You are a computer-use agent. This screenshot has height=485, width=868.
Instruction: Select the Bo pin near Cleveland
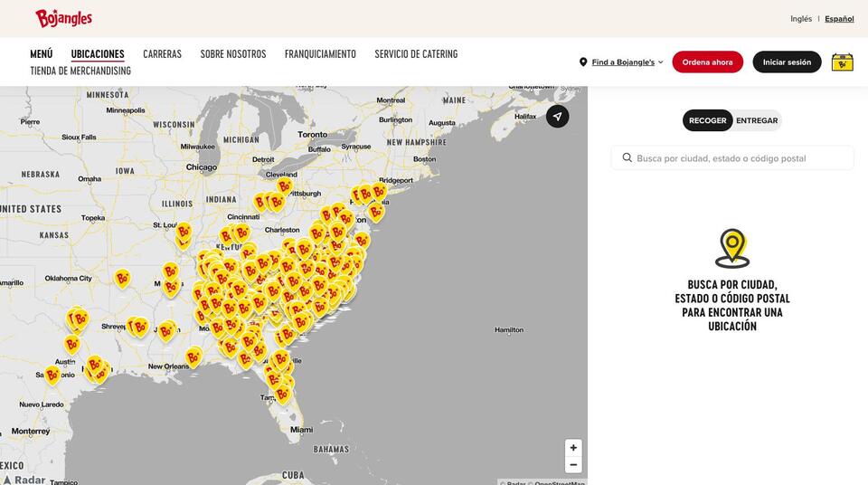(285, 185)
